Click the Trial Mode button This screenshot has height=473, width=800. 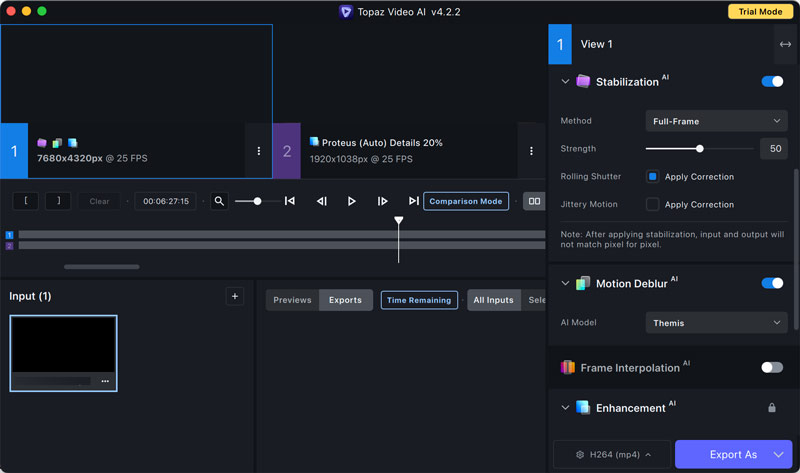(760, 11)
